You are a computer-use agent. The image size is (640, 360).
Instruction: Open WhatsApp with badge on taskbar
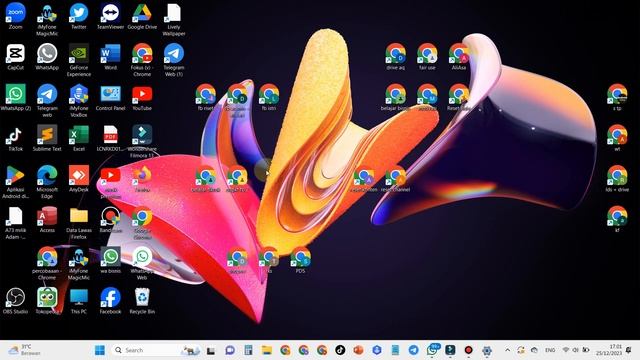[x=432, y=350]
